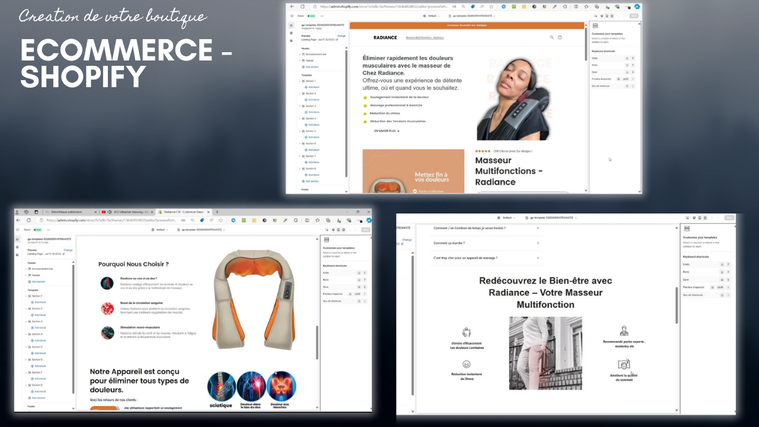Open the Default dropdown in Redécouvrez le Bien-être window

pos(507,218)
